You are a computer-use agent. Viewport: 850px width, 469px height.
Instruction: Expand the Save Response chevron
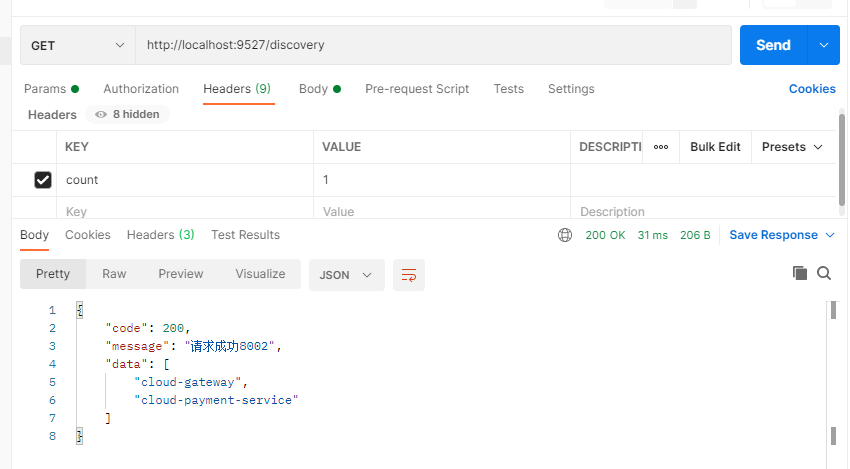pyautogui.click(x=830, y=235)
